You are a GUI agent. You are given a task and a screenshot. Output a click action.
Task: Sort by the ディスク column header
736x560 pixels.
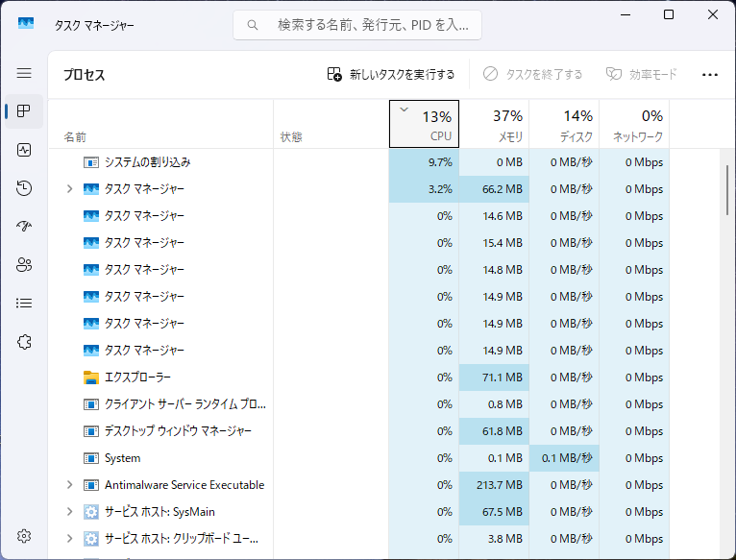(564, 125)
